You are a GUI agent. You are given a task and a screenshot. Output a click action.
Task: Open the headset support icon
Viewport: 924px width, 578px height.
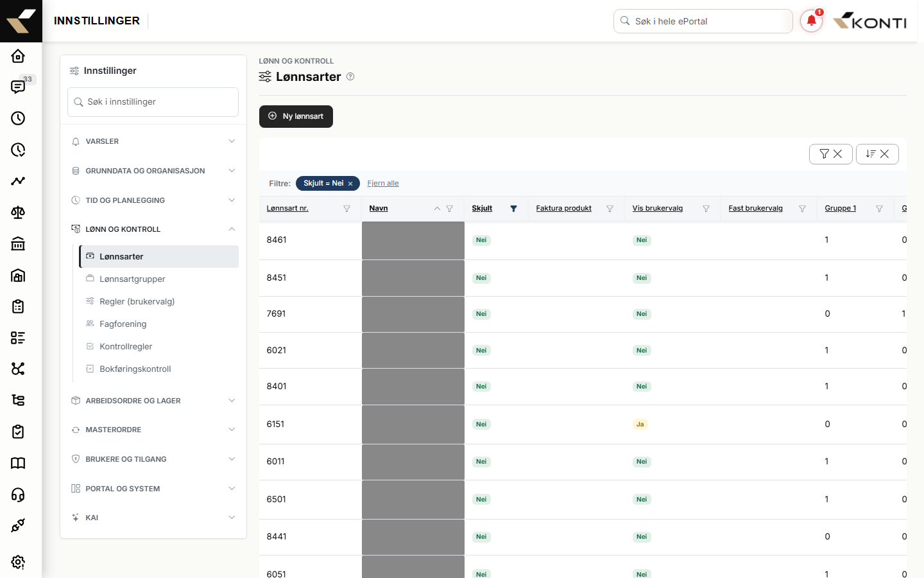tap(18, 495)
